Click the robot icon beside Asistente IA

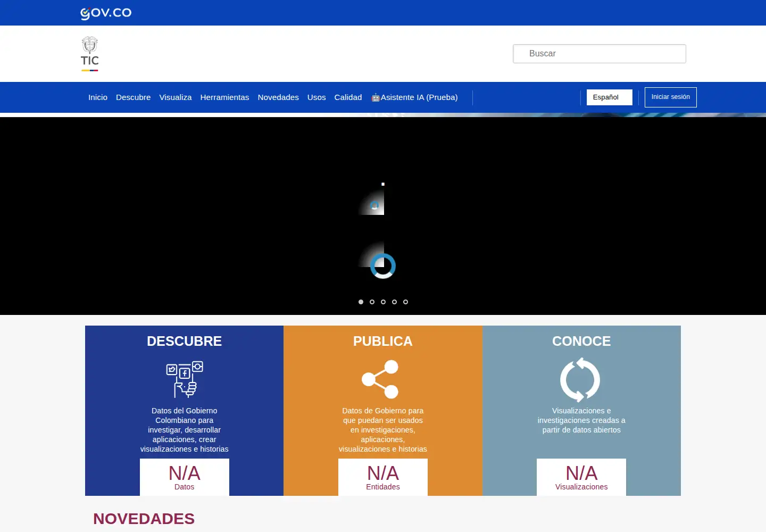coord(376,97)
